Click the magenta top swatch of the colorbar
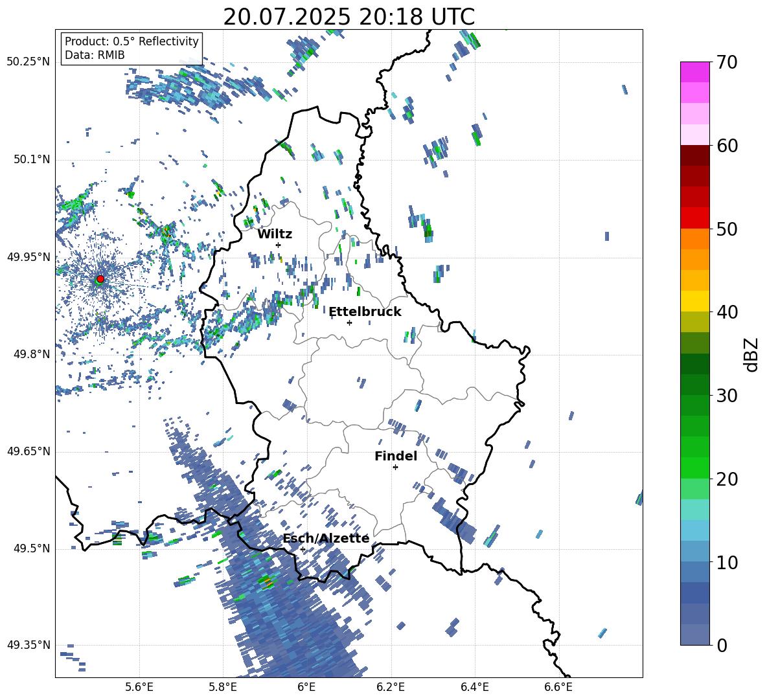 tap(694, 72)
